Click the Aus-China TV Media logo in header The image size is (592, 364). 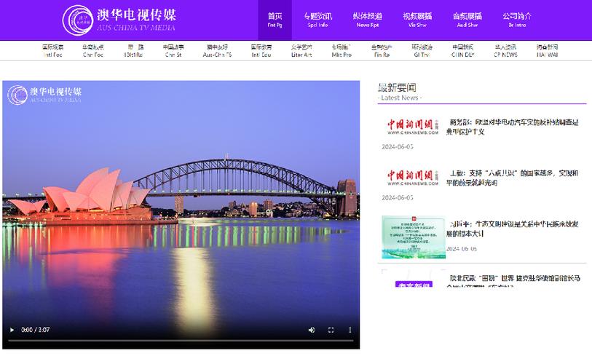click(x=119, y=20)
